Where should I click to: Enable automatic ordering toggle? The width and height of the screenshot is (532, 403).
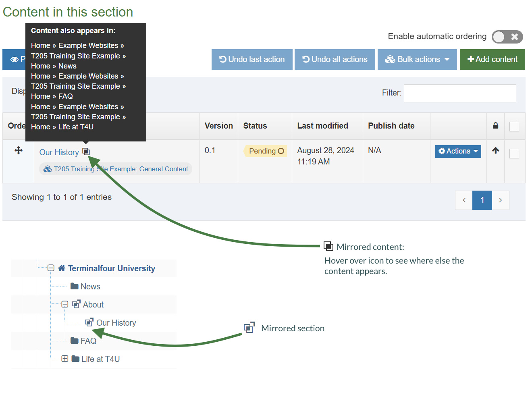(507, 37)
